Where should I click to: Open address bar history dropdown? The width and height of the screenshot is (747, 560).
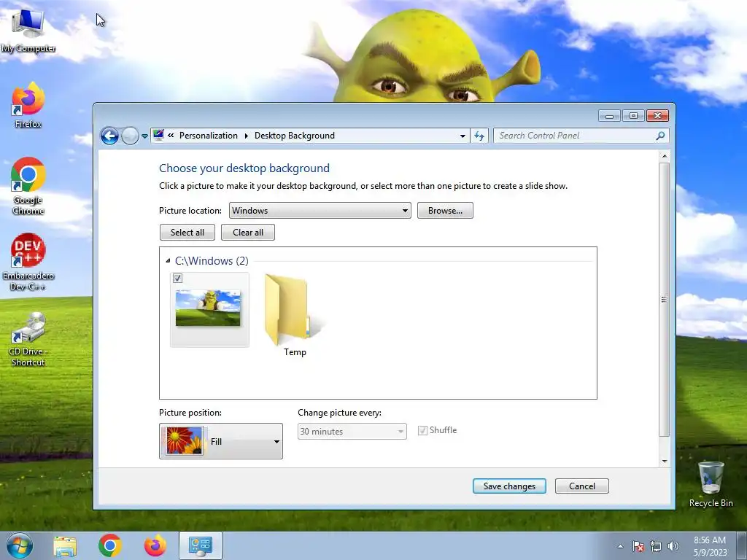[462, 136]
